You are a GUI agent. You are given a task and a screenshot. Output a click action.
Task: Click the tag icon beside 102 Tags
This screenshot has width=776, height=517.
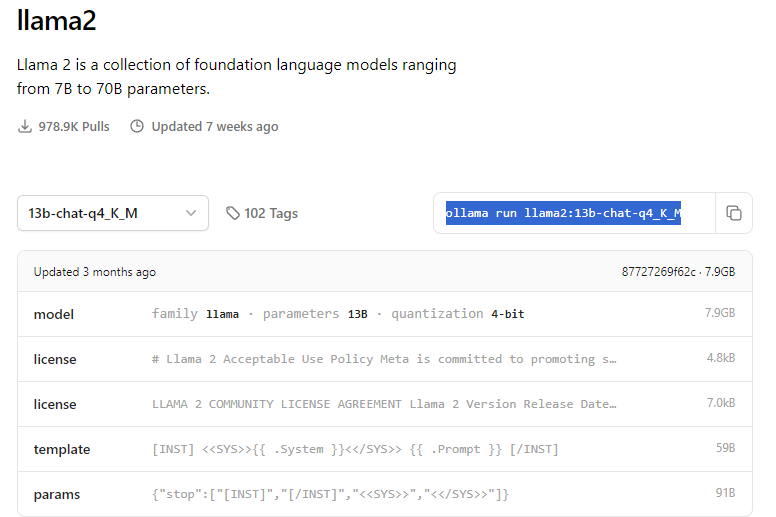pyautogui.click(x=233, y=213)
